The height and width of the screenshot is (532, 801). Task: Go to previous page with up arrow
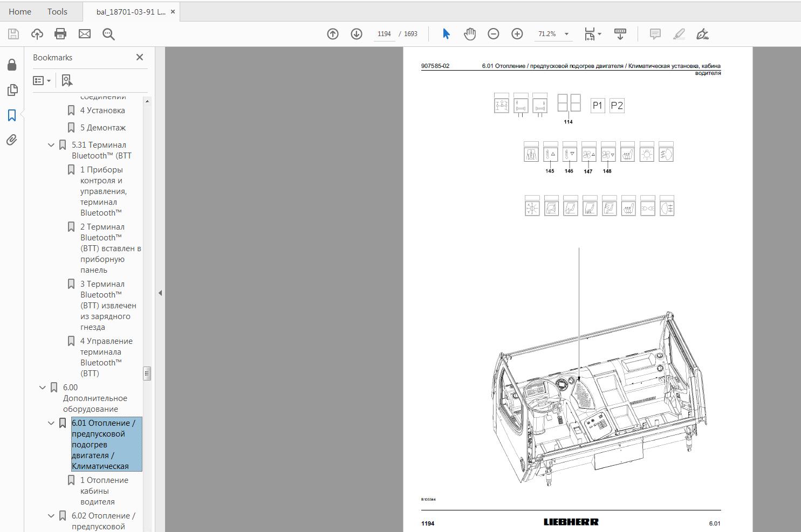(x=333, y=34)
